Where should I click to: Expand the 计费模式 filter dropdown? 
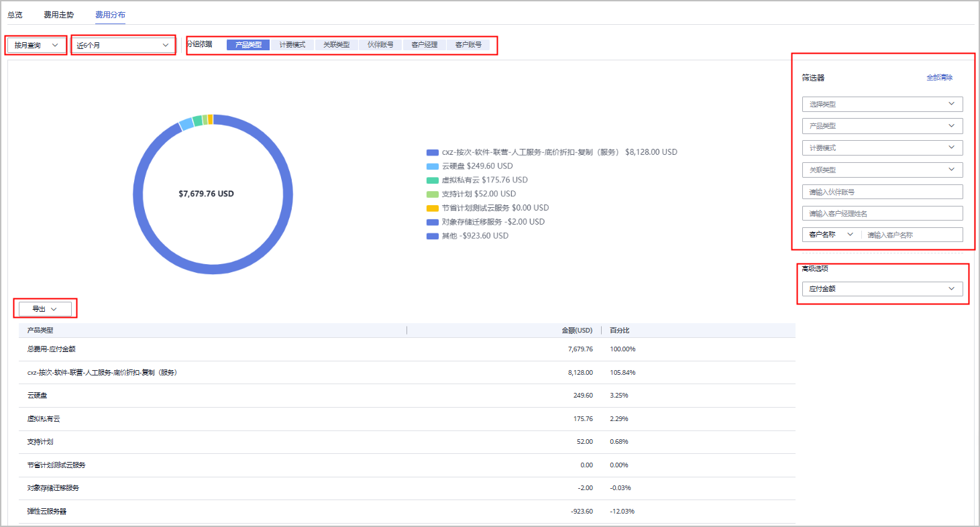coord(882,148)
